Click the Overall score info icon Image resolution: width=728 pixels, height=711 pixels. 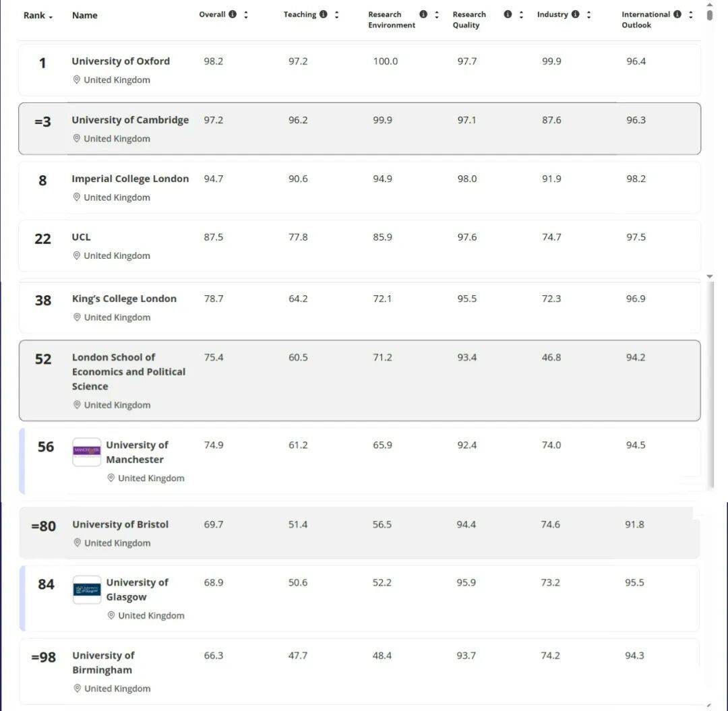(233, 14)
